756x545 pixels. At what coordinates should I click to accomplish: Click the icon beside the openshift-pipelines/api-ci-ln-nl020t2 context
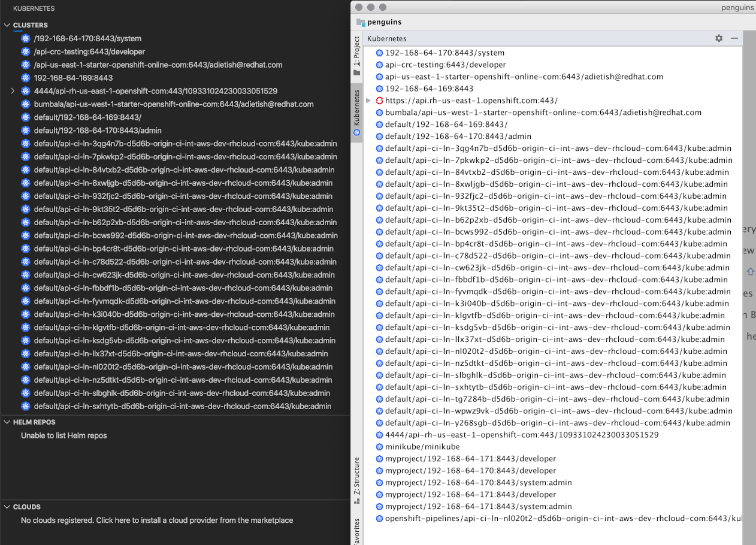(x=379, y=519)
